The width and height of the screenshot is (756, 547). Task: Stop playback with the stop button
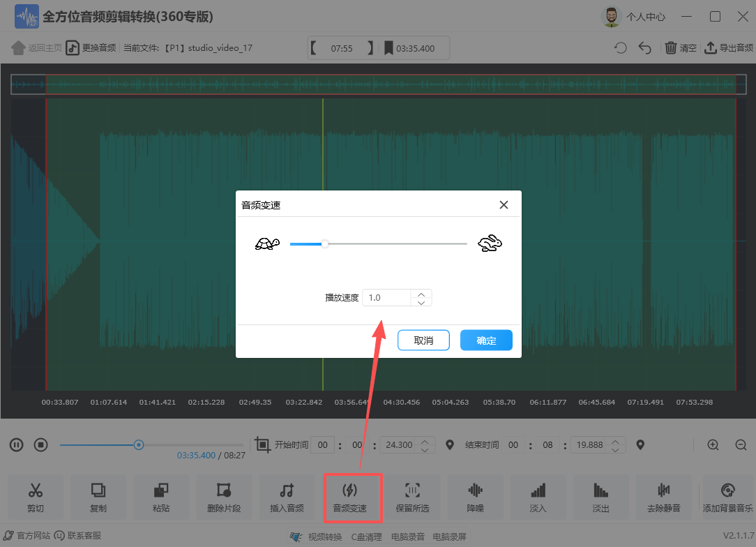tap(40, 444)
